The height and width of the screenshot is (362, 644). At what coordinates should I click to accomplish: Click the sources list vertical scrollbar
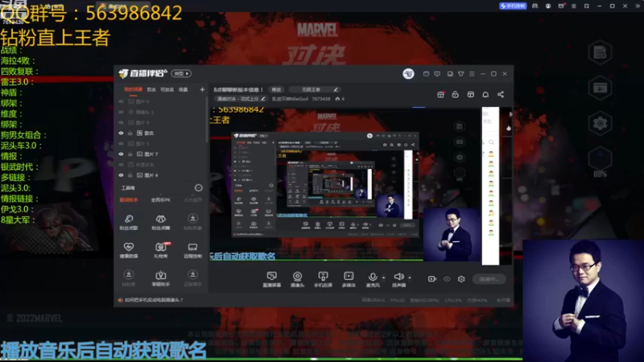207,119
